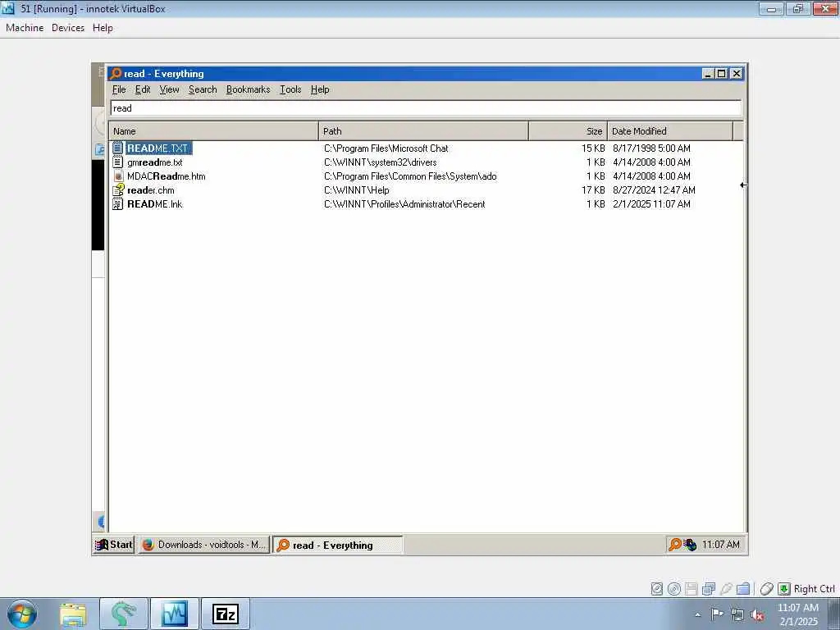Select the reader.chm result name
Image resolution: width=840 pixels, height=630 pixels.
point(151,190)
